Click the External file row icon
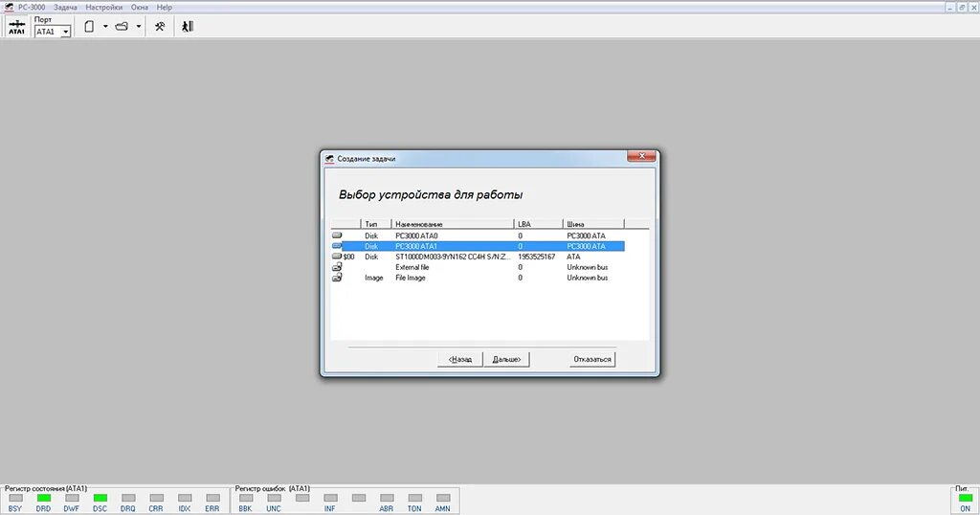 click(x=337, y=267)
